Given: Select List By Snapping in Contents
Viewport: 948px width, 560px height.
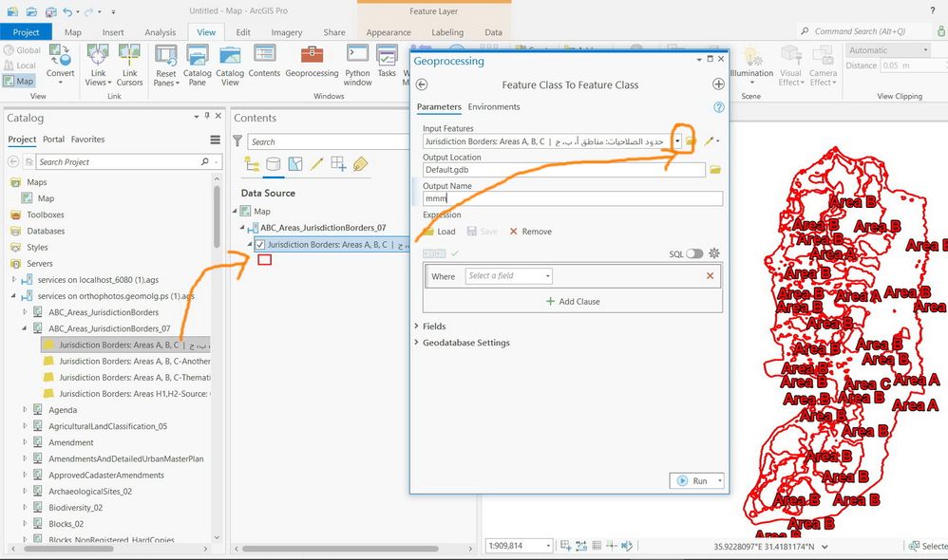Looking at the screenshot, I should click(x=338, y=164).
